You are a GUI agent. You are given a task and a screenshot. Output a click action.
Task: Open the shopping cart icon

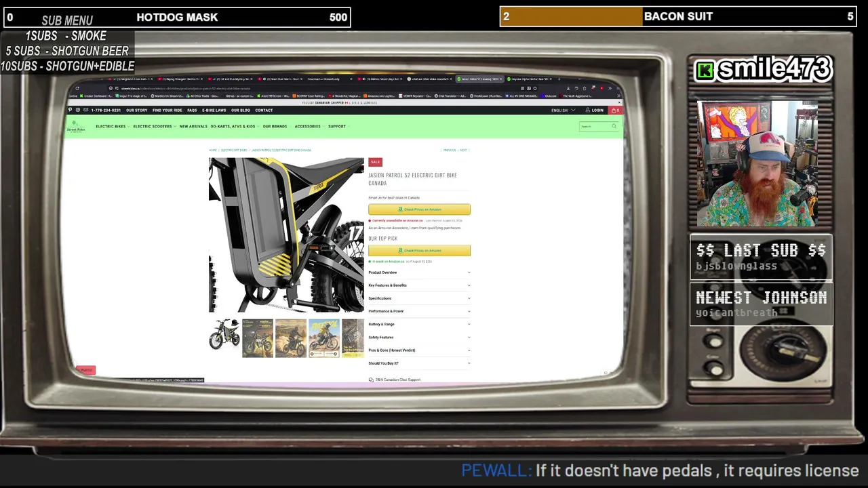614,110
